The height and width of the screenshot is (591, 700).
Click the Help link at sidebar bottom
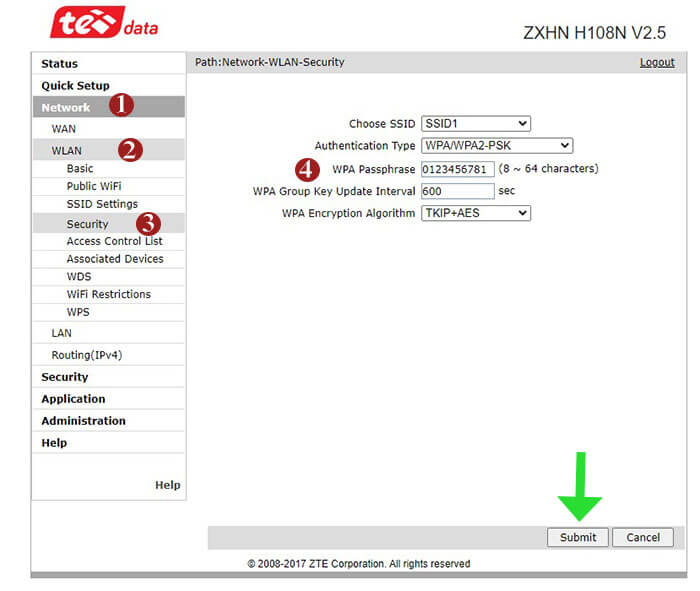pyautogui.click(x=167, y=485)
